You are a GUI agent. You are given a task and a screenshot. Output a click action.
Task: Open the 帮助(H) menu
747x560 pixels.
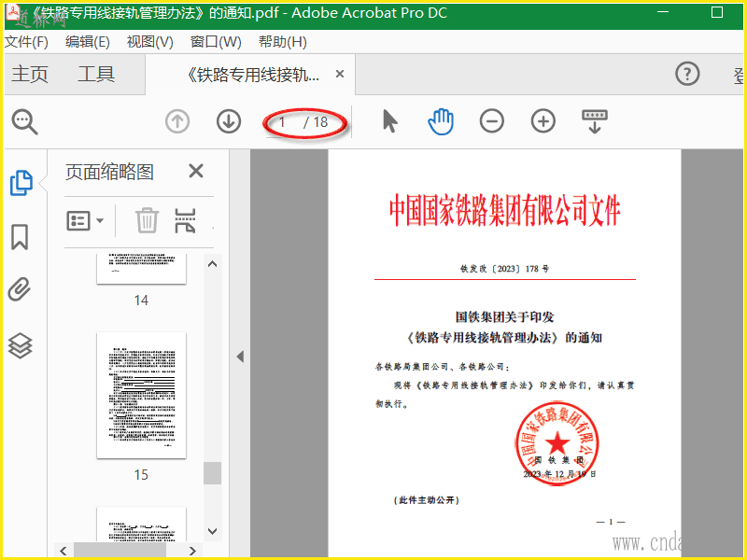click(x=283, y=42)
